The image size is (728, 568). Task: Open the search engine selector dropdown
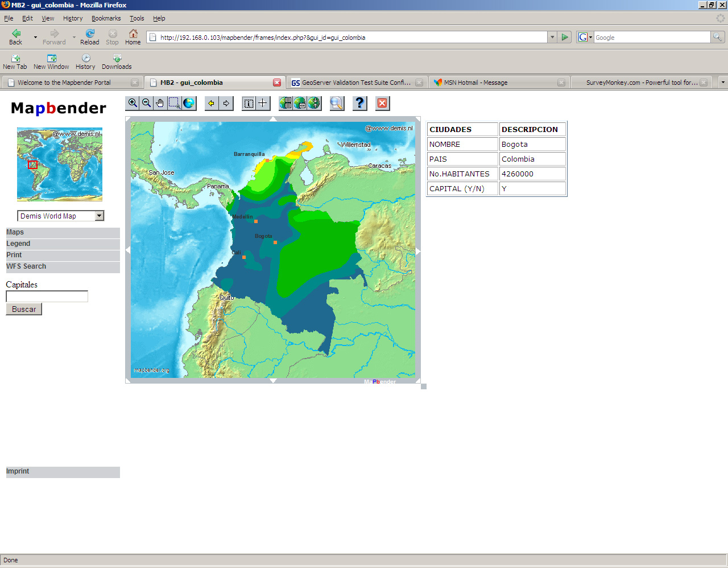click(x=585, y=38)
